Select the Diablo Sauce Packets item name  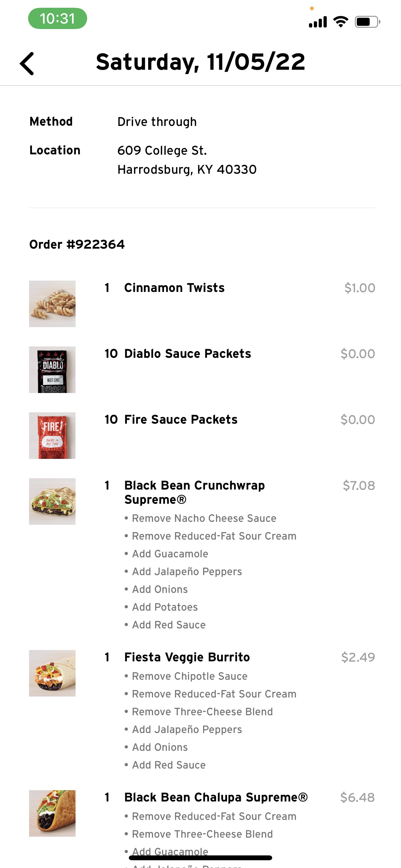point(187,354)
